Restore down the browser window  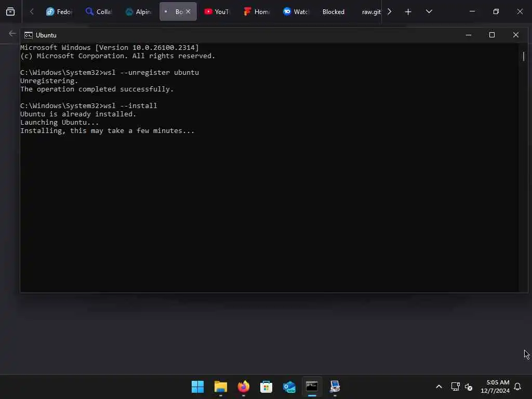tap(496, 11)
